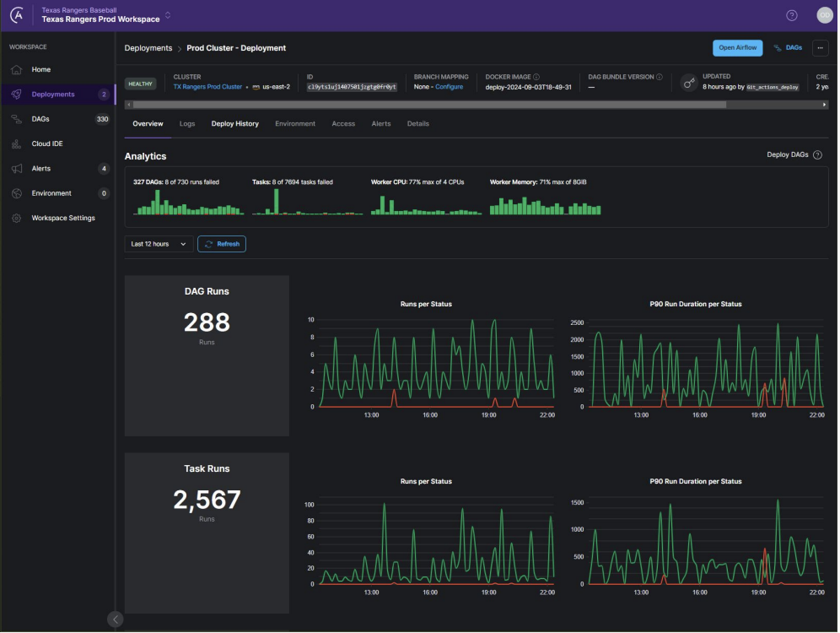840x633 pixels.
Task: Click the Refresh button
Action: [x=222, y=244]
